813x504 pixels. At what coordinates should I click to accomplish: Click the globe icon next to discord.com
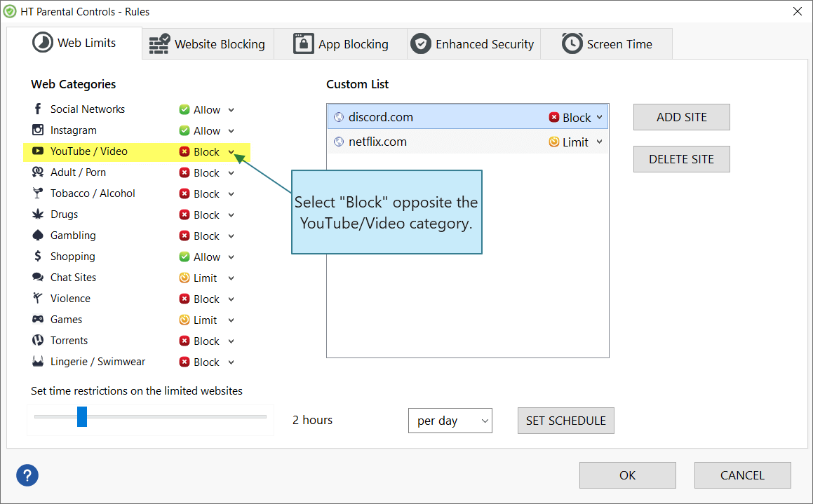339,117
